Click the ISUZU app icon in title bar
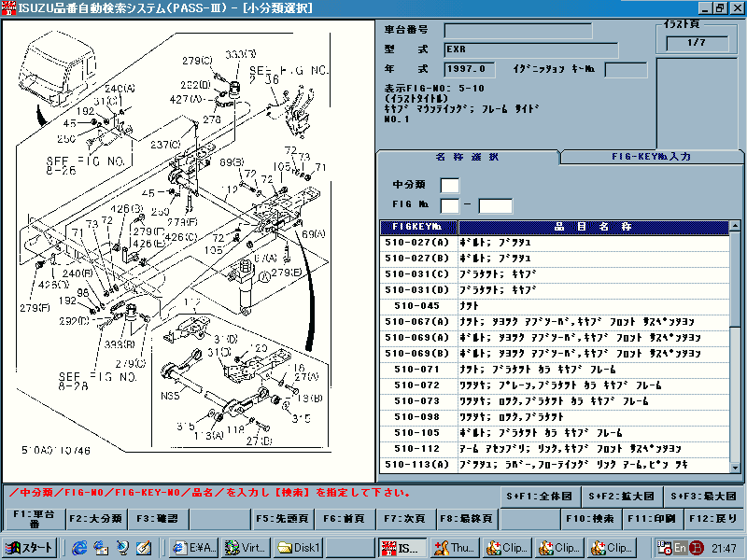The height and width of the screenshot is (560, 747). [x=8, y=7]
